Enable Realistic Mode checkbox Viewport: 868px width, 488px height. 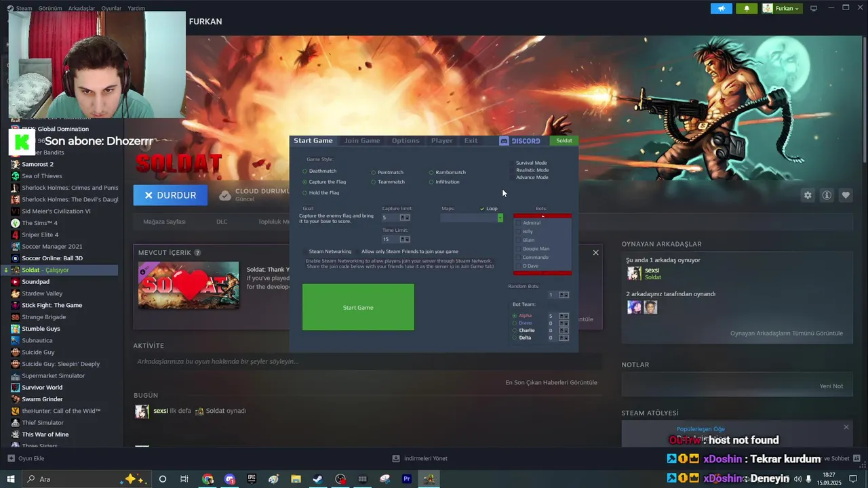(513, 170)
